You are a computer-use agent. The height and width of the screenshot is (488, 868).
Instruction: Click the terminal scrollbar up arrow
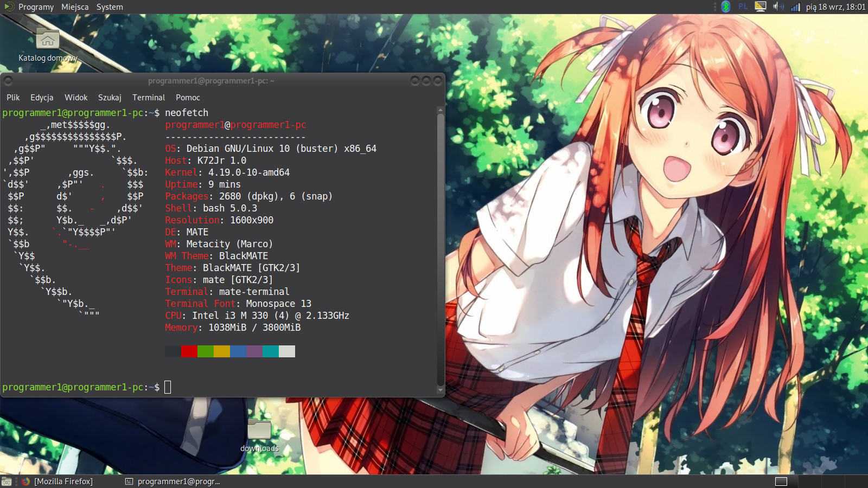click(x=441, y=110)
